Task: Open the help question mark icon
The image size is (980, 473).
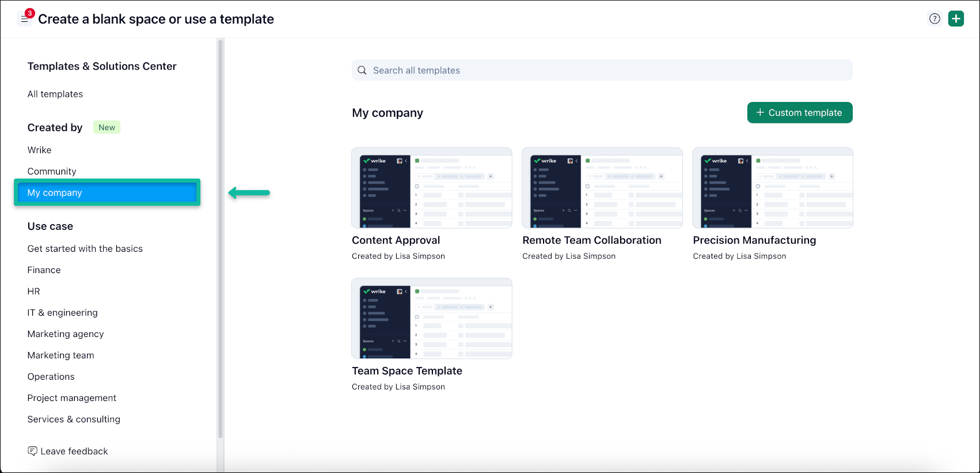Action: [x=935, y=19]
